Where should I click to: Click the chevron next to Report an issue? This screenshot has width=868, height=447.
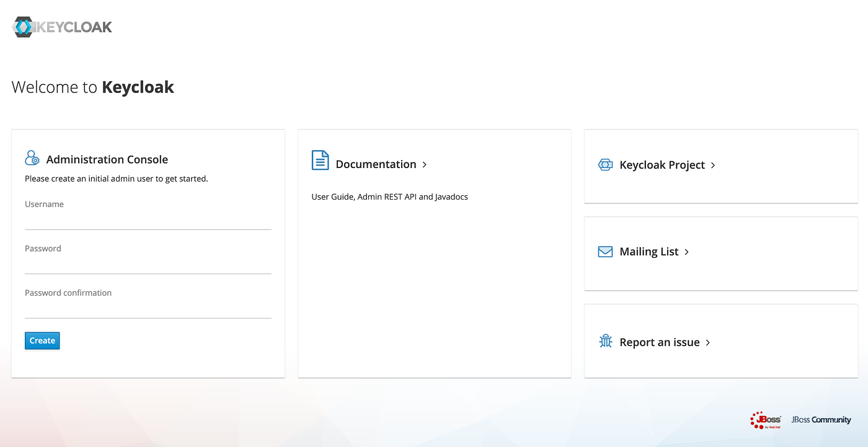pos(707,342)
